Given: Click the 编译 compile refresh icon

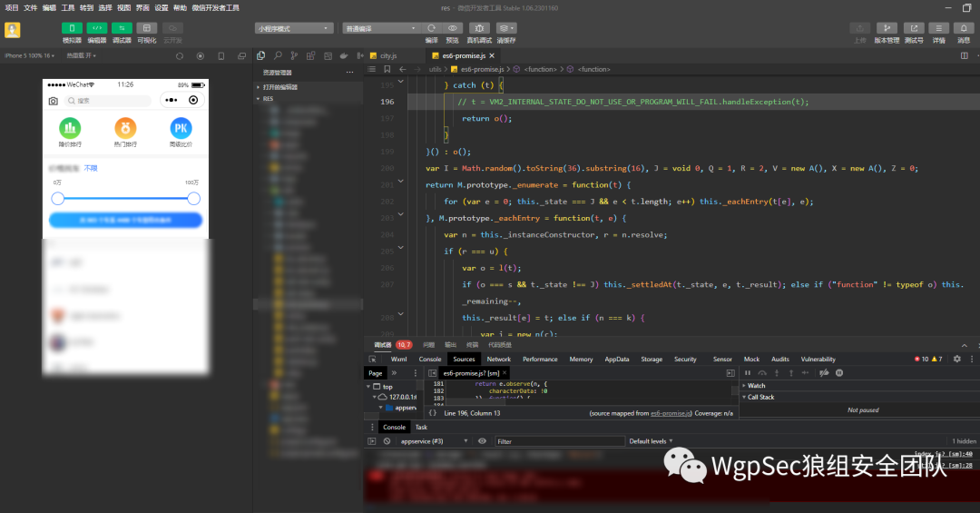Looking at the screenshot, I should click(431, 28).
